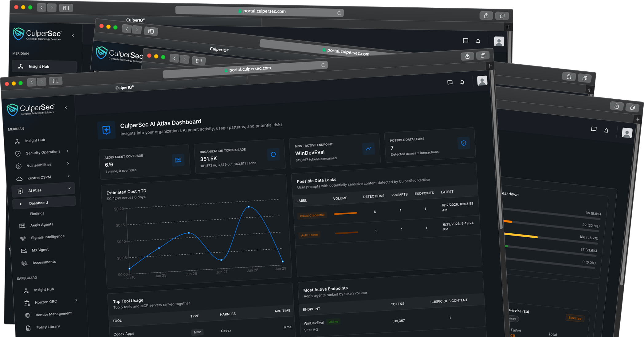Click the Elevated badge in right window

click(575, 318)
